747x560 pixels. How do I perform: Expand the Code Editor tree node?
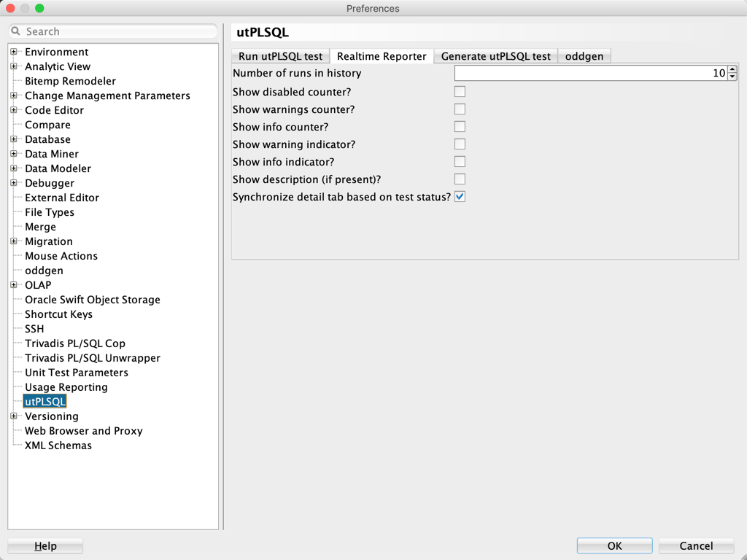tap(14, 110)
